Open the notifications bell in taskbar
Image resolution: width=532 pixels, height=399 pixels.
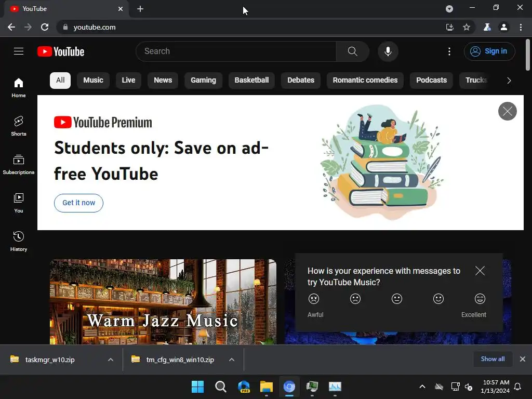coord(518,387)
